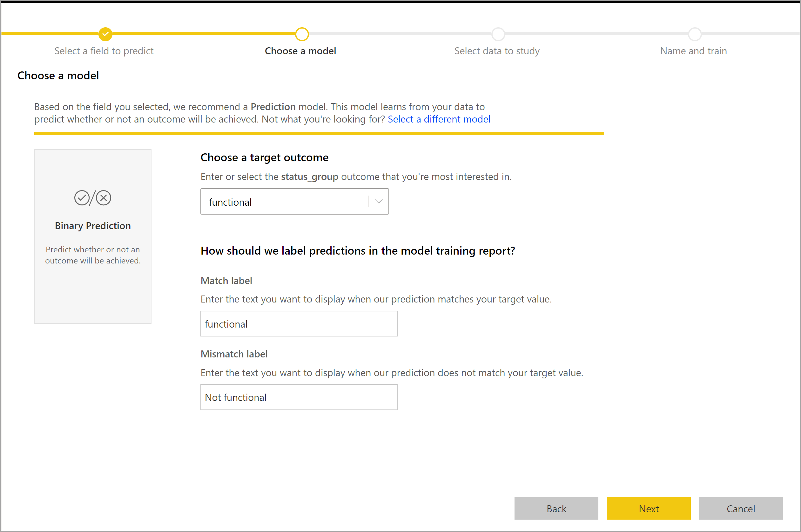Click the Binary Prediction model icon

92,198
